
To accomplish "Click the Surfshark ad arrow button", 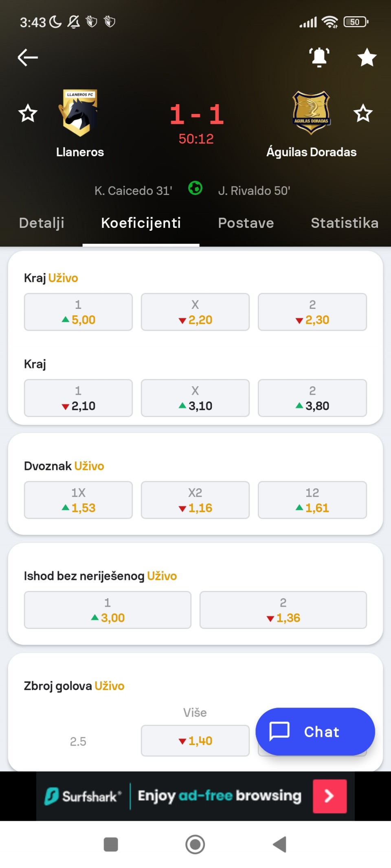I will coord(329,796).
